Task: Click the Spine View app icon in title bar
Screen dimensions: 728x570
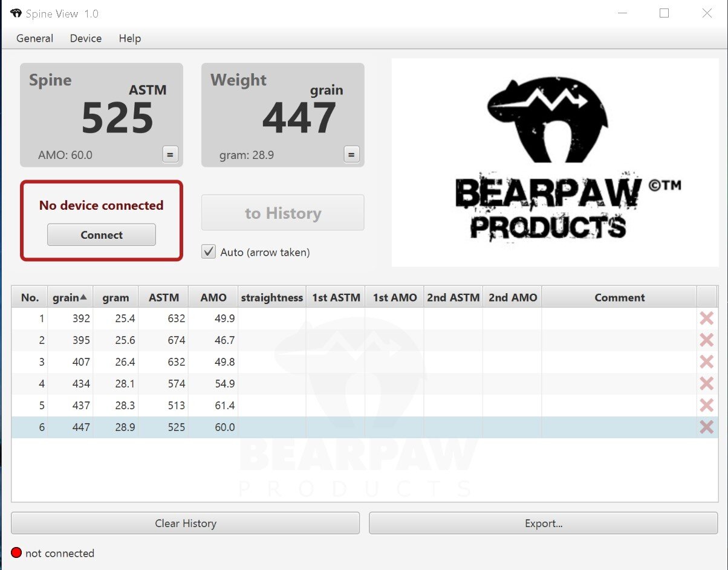Action: (x=16, y=13)
